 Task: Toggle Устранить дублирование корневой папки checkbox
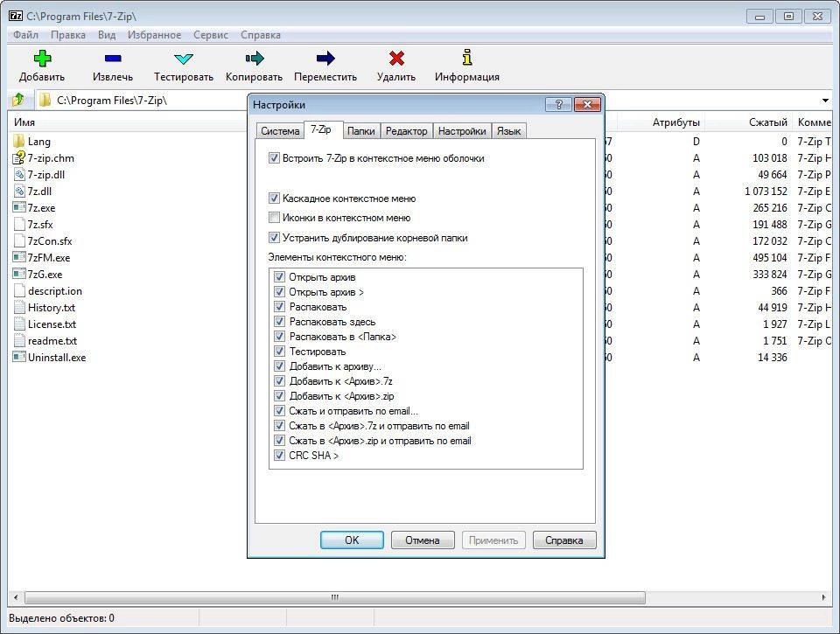274,237
